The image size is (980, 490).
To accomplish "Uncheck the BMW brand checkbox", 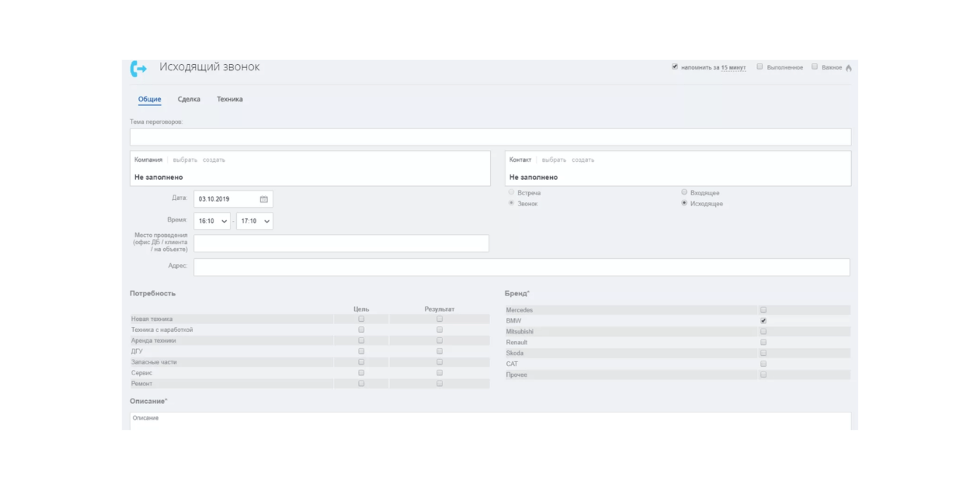I will click(764, 321).
